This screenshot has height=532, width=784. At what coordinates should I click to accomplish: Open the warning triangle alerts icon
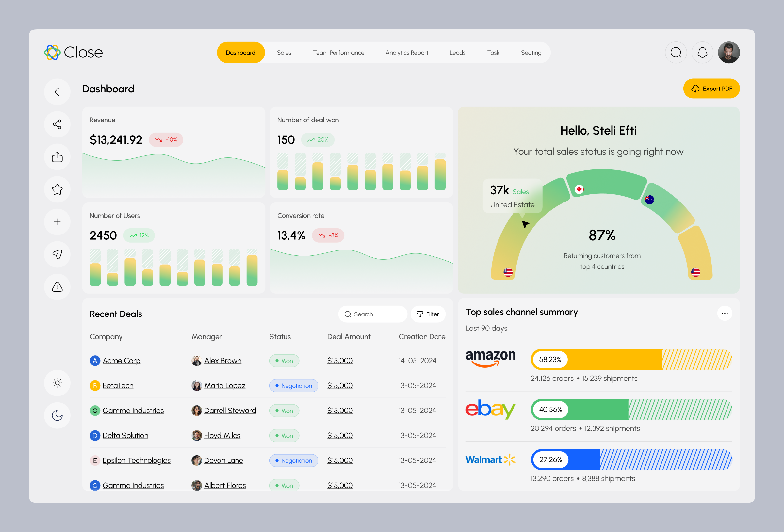[x=57, y=287]
